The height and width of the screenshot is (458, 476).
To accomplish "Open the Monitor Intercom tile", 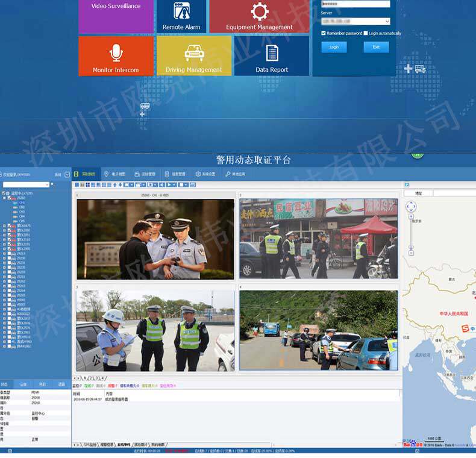I will [116, 56].
